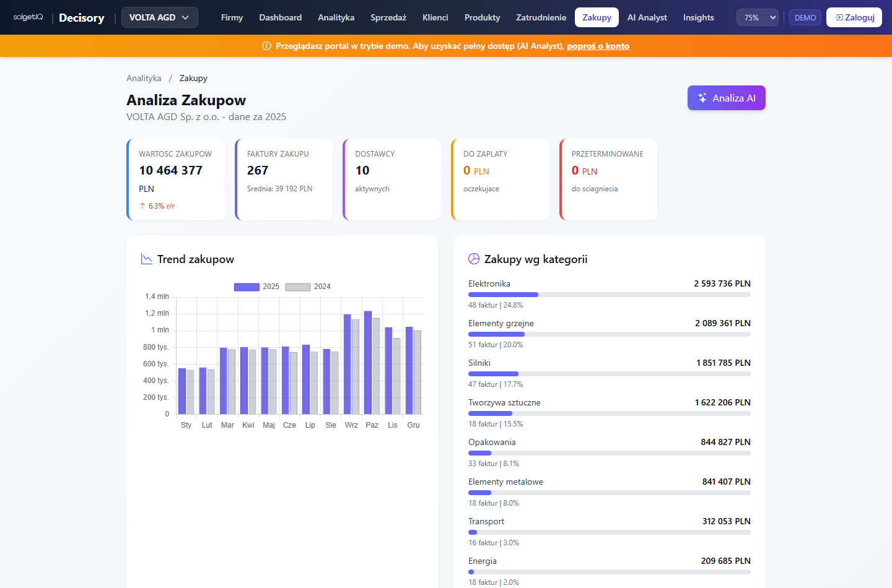Click the Przeterminowane card
Screen dimensions: 892x588
click(608, 179)
